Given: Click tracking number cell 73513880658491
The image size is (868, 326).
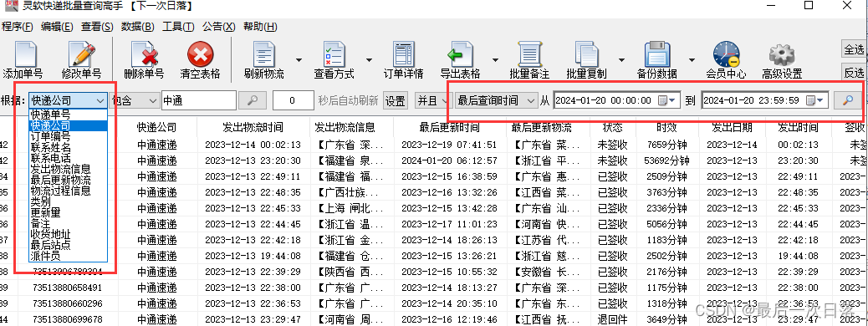Looking at the screenshot, I should click(68, 288).
